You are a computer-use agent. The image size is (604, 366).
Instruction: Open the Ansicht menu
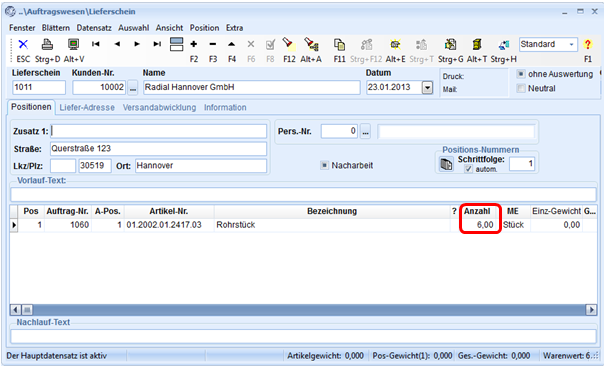(x=169, y=28)
